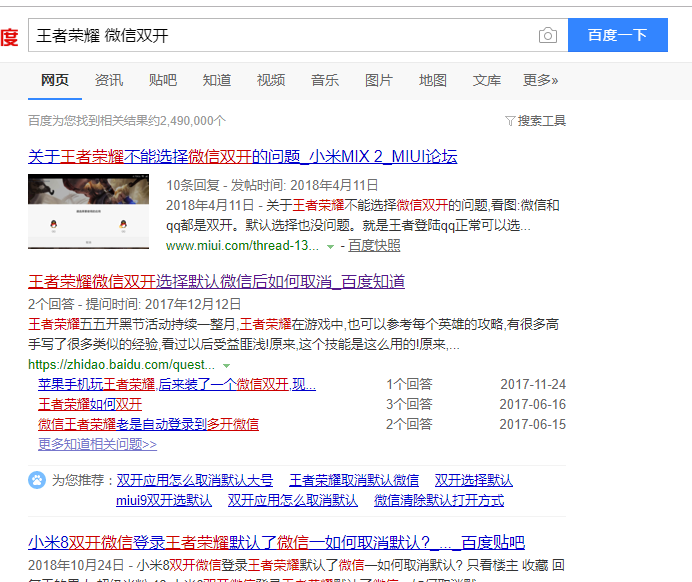Expand arrow next to www.miui.com URL

point(330,247)
